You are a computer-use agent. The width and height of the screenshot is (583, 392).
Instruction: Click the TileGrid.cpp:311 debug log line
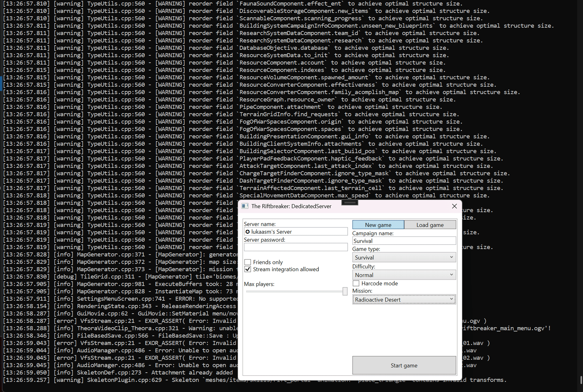pos(120,277)
